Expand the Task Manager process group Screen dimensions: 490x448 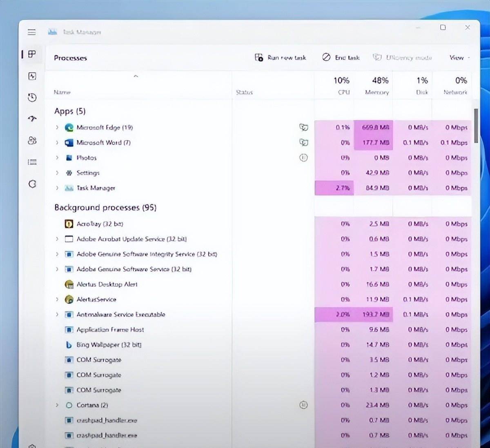(57, 188)
